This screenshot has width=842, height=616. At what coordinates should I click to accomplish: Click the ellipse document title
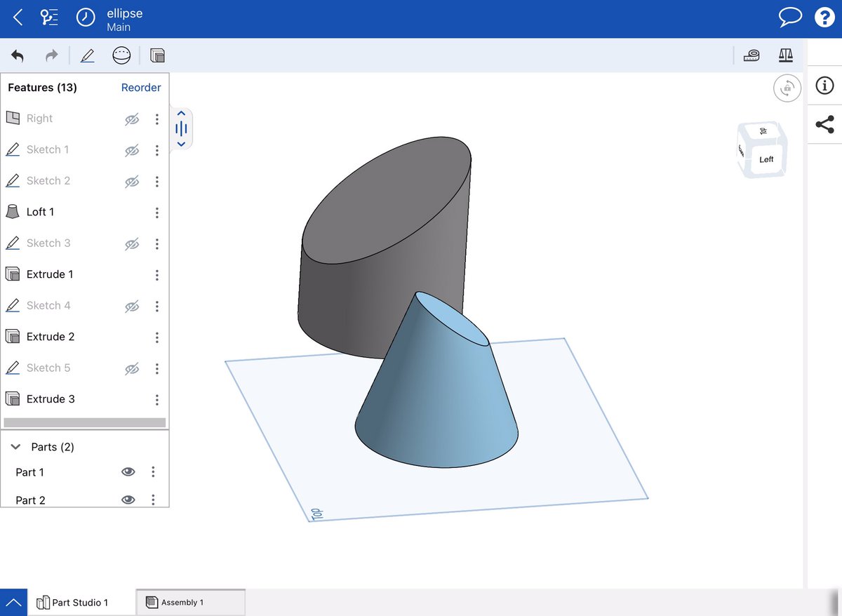tap(125, 13)
